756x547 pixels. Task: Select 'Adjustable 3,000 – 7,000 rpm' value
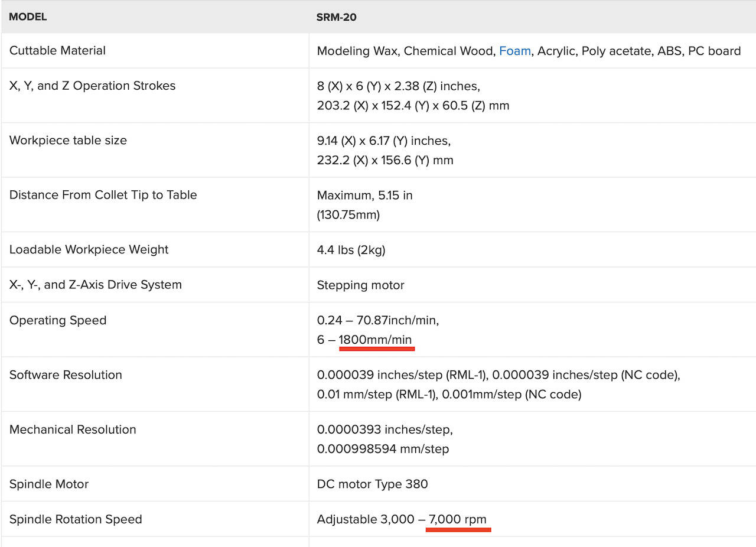pyautogui.click(x=402, y=519)
